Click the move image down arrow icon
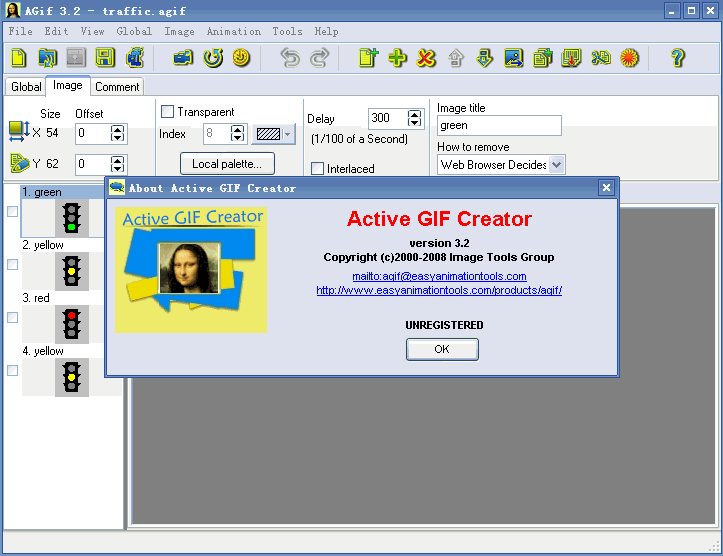 484,58
